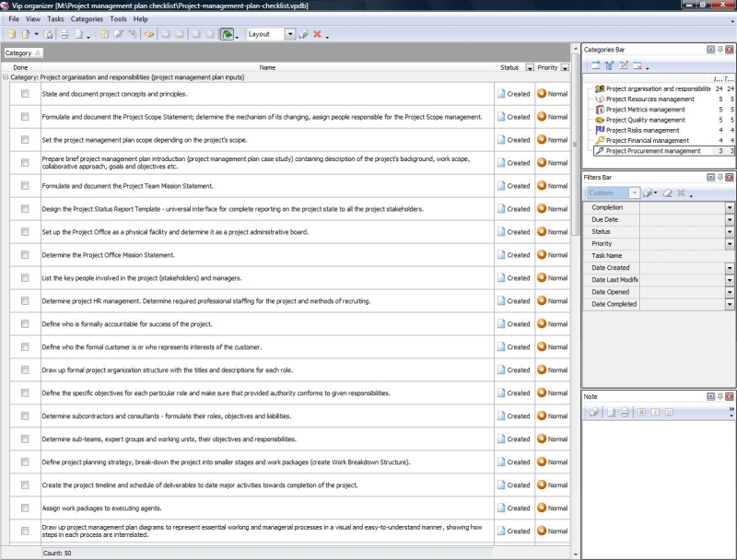Collapse the Project organisation category group
737x560 pixels.
(6, 77)
